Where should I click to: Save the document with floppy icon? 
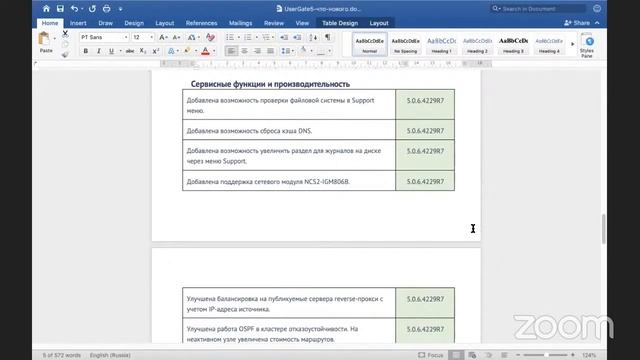click(x=60, y=9)
